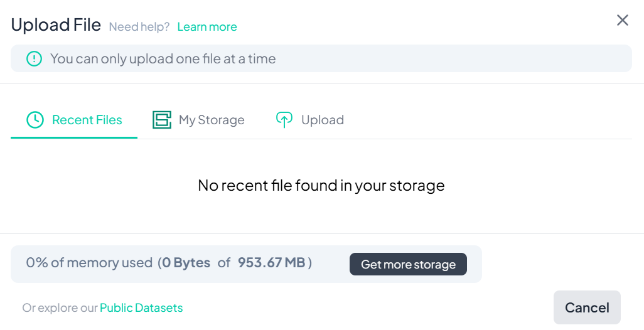
Task: Click the exclamation info icon in notice
Action: coord(33,59)
